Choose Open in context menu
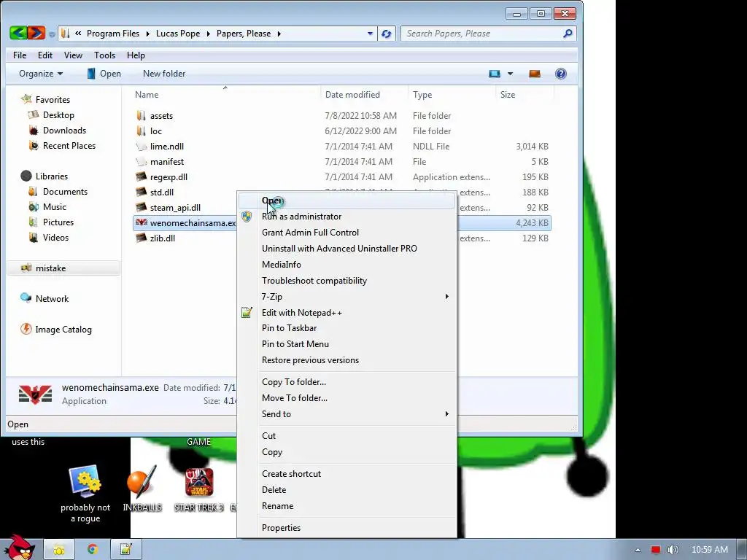Viewport: 747px width, 560px height. (x=347, y=201)
